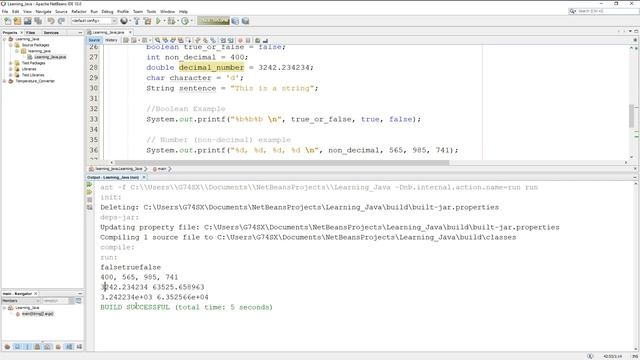Click the Comment code icon in editor toolbar

(x=258, y=40)
